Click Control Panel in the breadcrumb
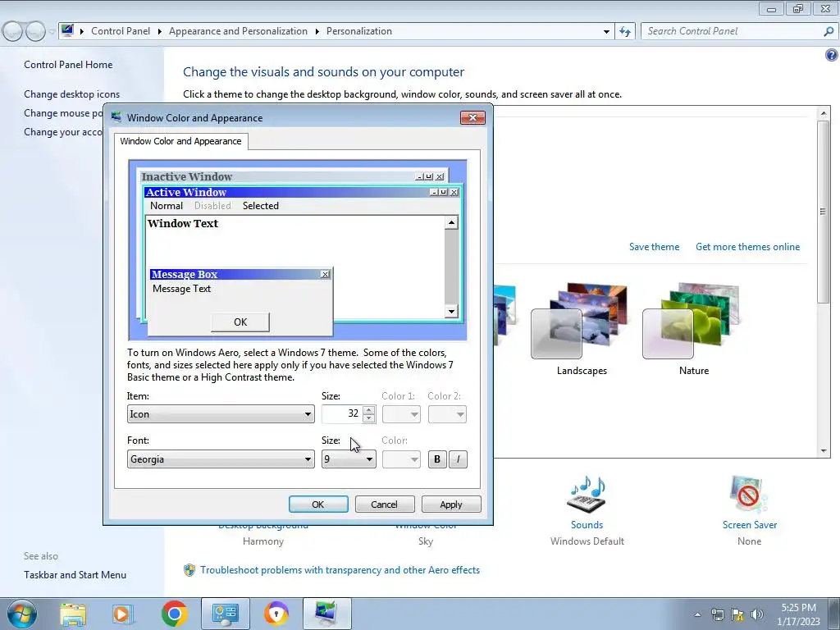Screen dimensions: 840x630 [x=121, y=31]
